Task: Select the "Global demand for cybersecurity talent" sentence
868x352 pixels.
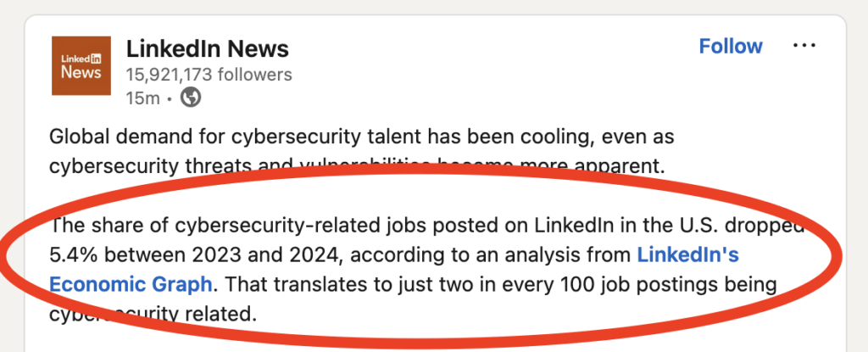Action: [x=361, y=151]
